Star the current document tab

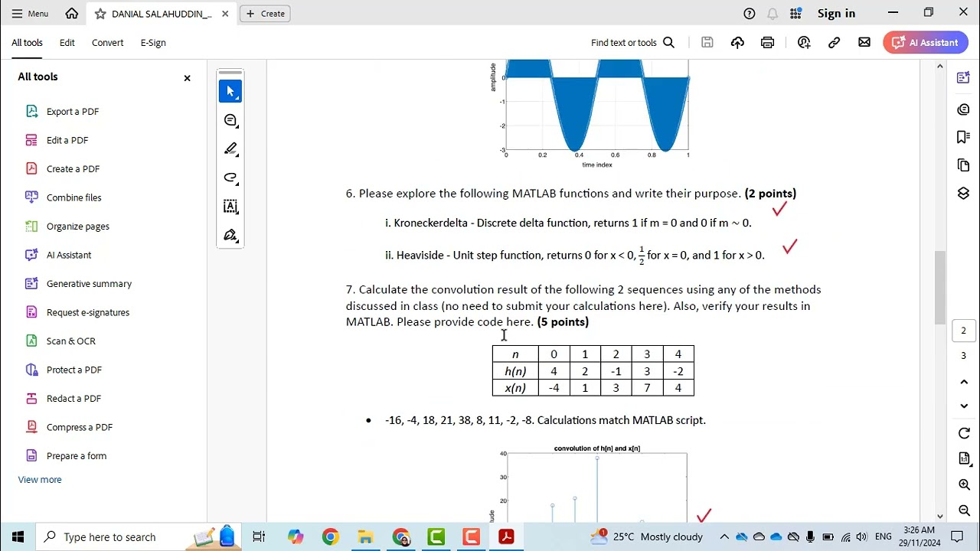(x=100, y=14)
